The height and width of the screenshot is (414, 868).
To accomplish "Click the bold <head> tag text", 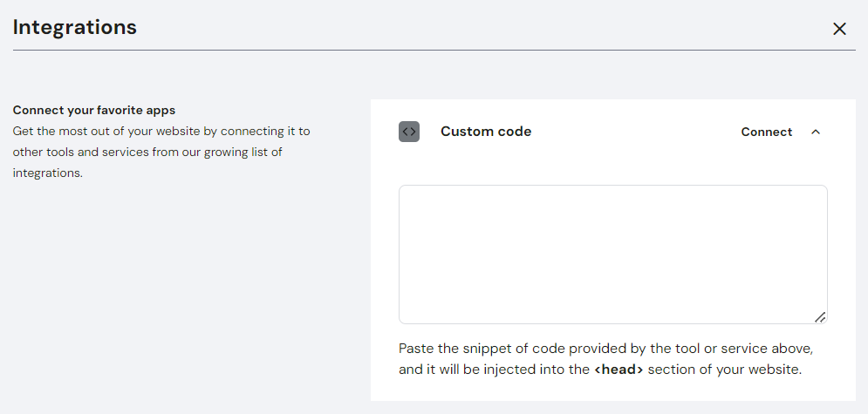I will (619, 369).
